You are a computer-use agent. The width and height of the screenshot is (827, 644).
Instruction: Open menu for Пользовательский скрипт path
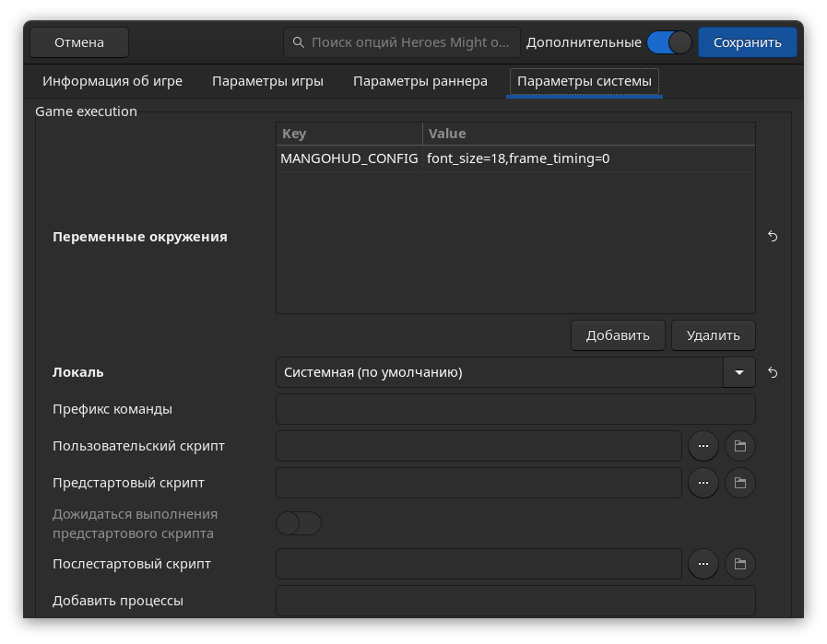click(703, 446)
